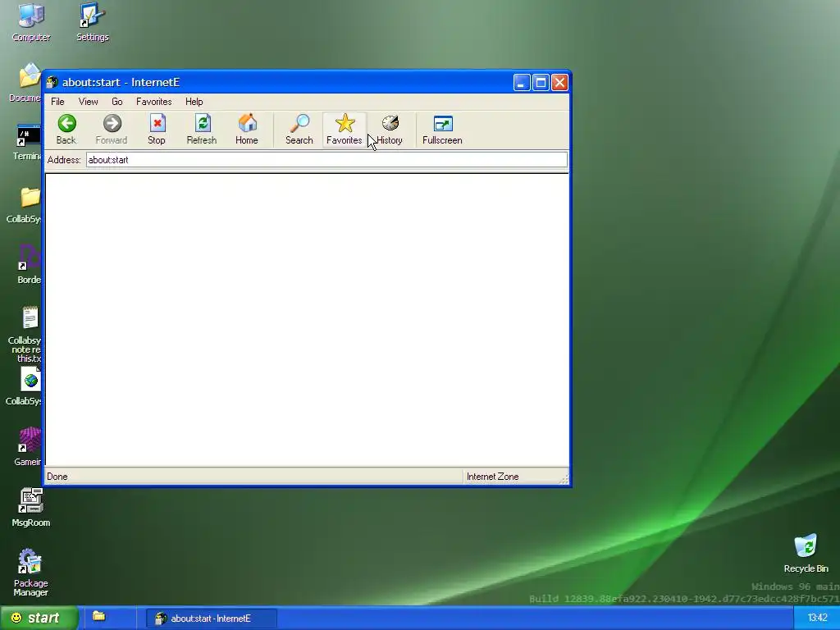Image resolution: width=840 pixels, height=630 pixels.
Task: Click the Forward arrow button
Action: pos(112,129)
